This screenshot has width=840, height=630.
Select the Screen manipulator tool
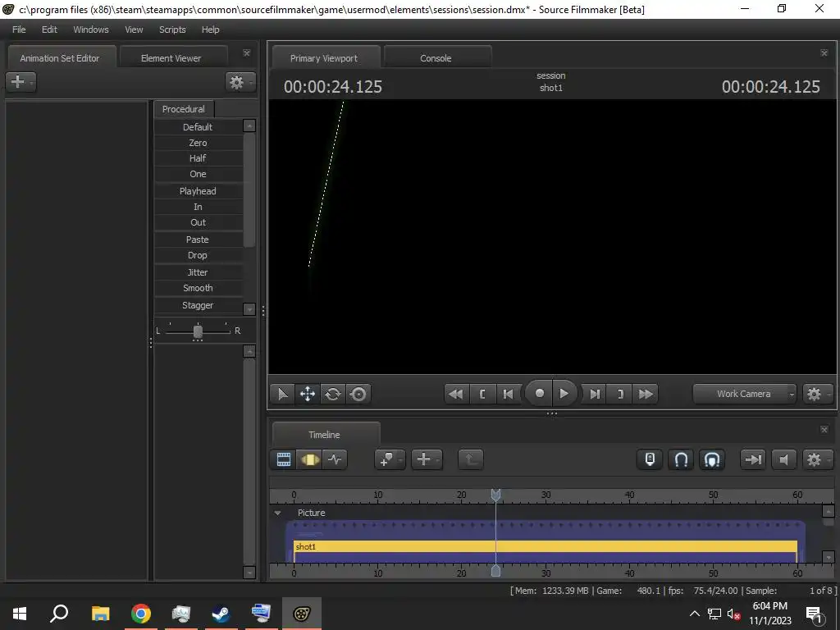point(358,395)
